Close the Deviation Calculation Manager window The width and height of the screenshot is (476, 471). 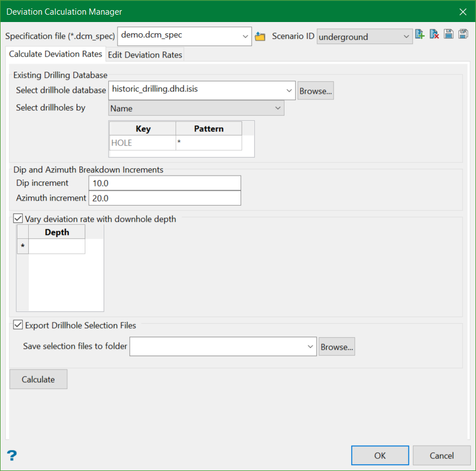pyautogui.click(x=463, y=12)
